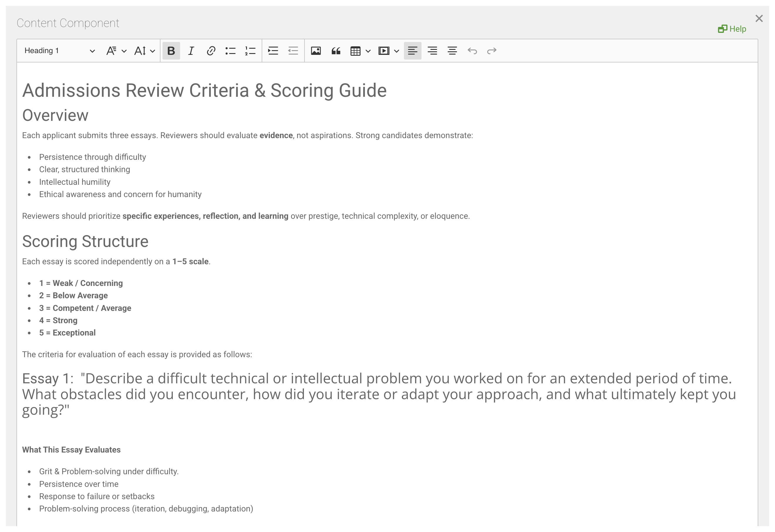Create a bulleted list
Viewport: 775px width, 532px height.
[x=231, y=51]
